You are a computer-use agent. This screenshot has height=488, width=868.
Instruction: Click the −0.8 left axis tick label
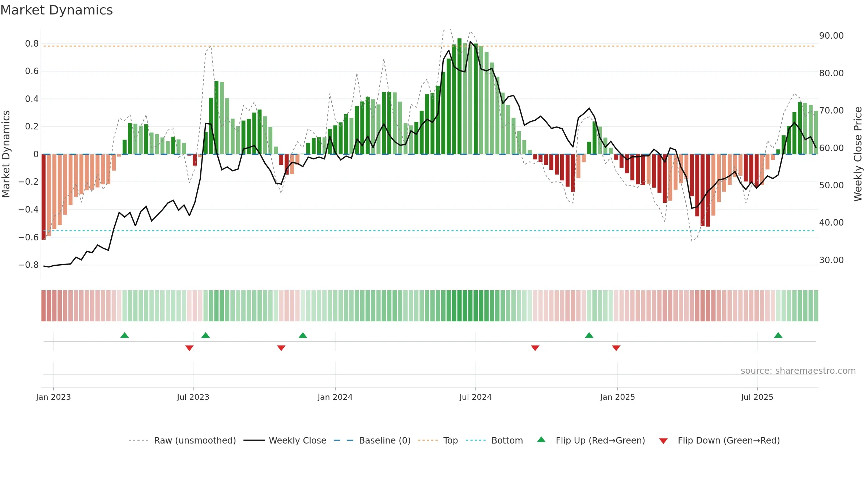(x=29, y=265)
